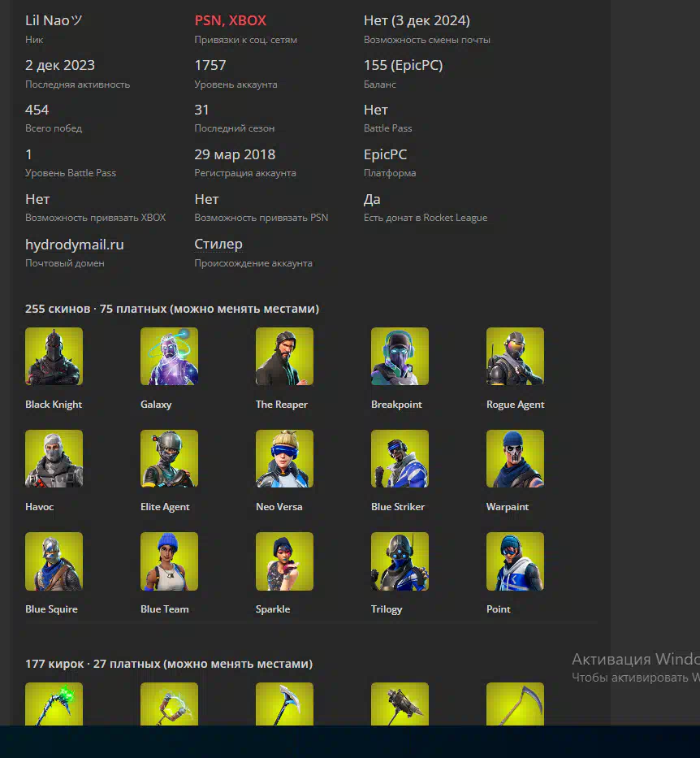Screen dimensions: 700x758
Task: Select the heading 255 скинов · 75 платных
Action: pyautogui.click(x=172, y=309)
